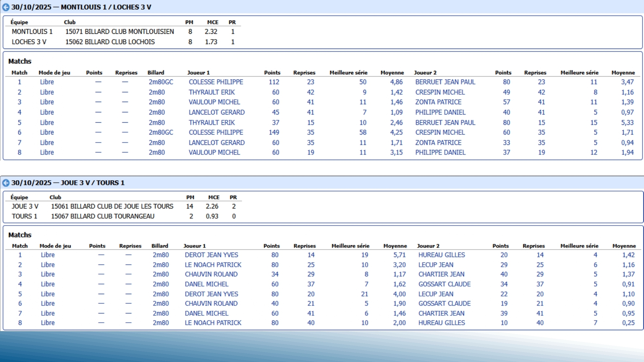Viewport: 644px width, 362px height.
Task: Click LE NOACH PATRICK in match 2
Action: tap(213, 265)
